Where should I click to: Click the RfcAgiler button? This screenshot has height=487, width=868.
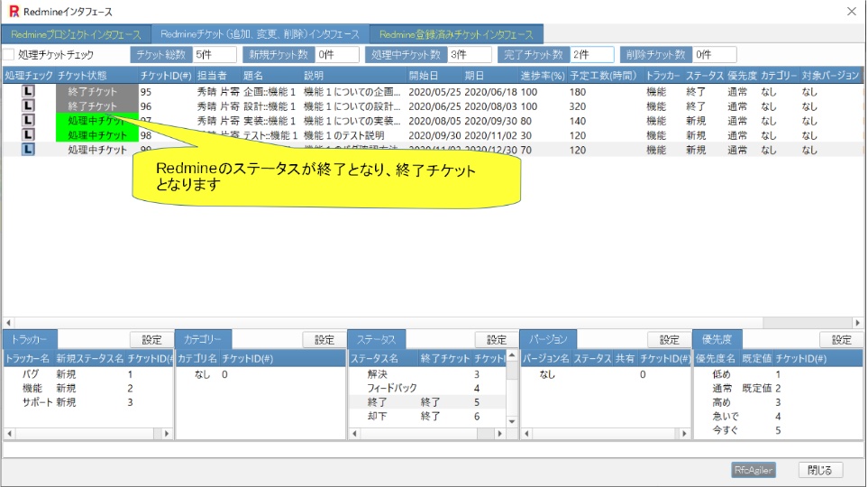pos(754,470)
